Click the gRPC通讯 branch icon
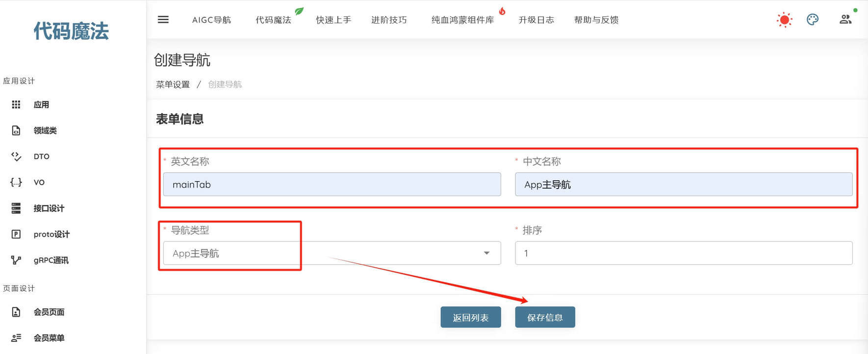Screen dimensions: 868x354 pyautogui.click(x=16, y=260)
